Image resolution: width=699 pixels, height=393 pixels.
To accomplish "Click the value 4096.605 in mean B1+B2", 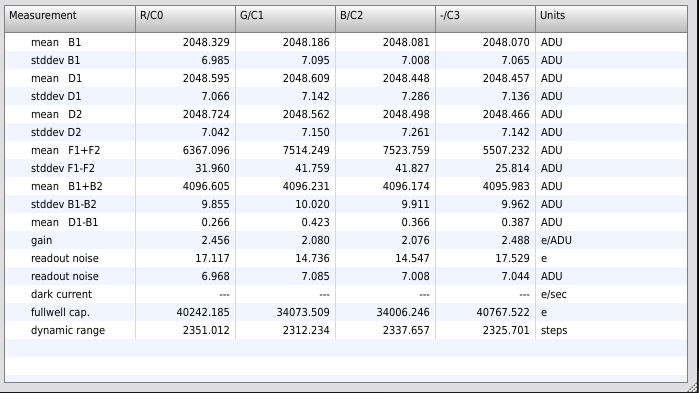I will click(206, 186).
